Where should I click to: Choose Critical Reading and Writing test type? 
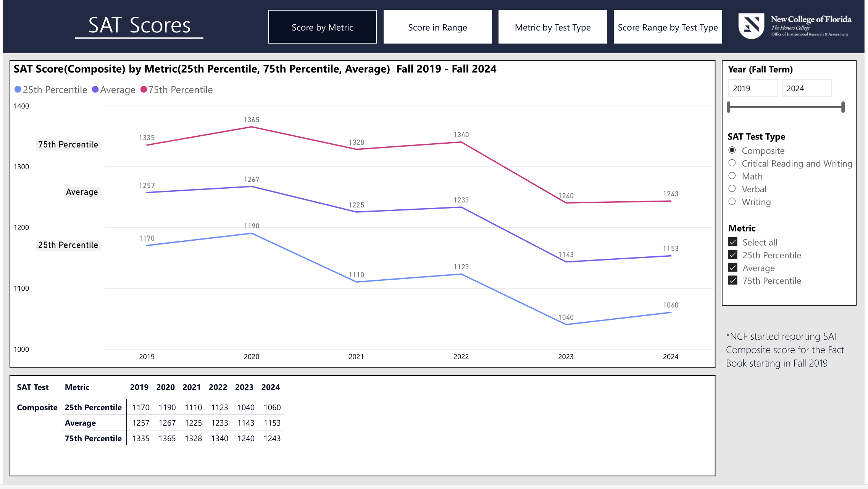[x=732, y=163]
